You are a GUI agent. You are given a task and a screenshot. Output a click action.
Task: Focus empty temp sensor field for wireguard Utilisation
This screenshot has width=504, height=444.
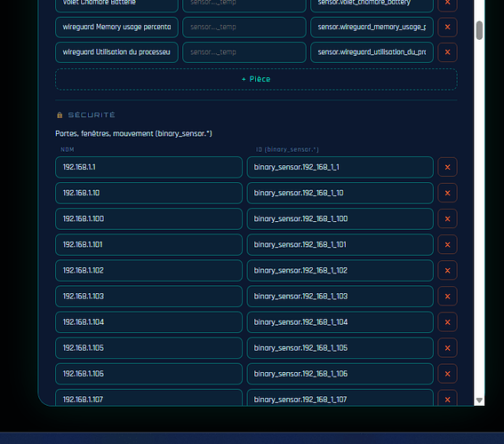coord(244,52)
